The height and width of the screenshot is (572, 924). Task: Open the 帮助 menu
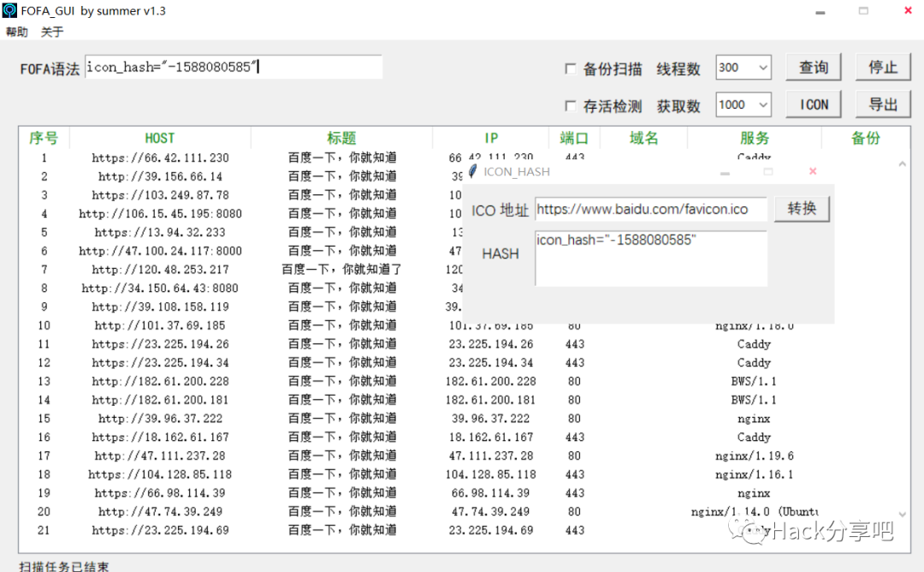16,32
